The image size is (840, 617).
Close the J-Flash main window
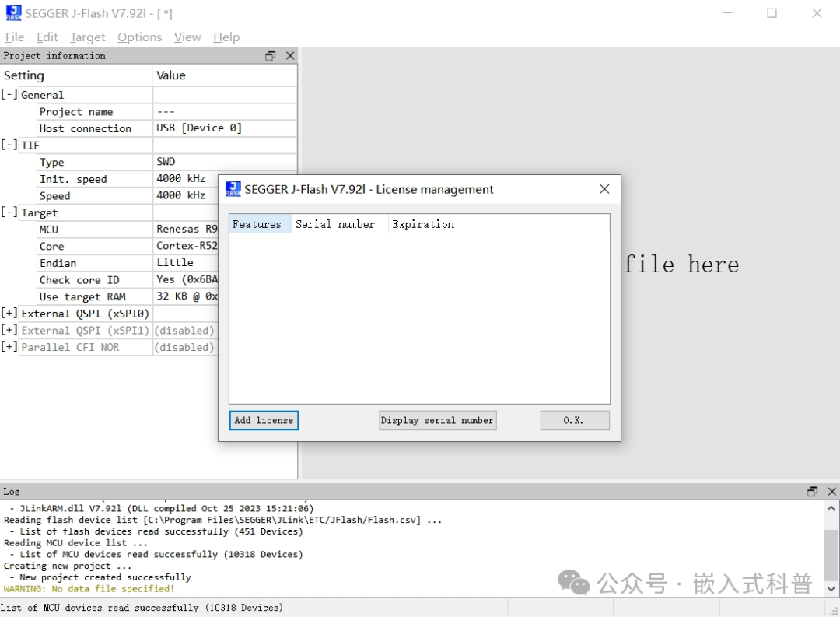point(817,13)
